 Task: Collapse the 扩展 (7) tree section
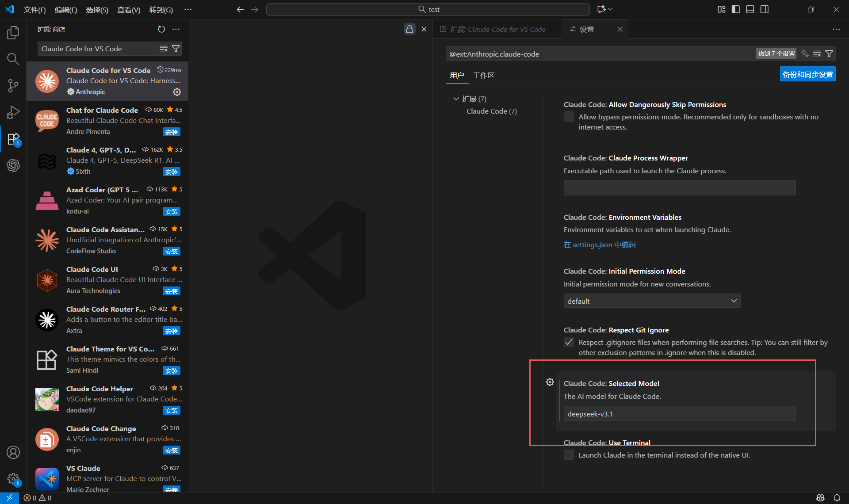click(x=456, y=99)
